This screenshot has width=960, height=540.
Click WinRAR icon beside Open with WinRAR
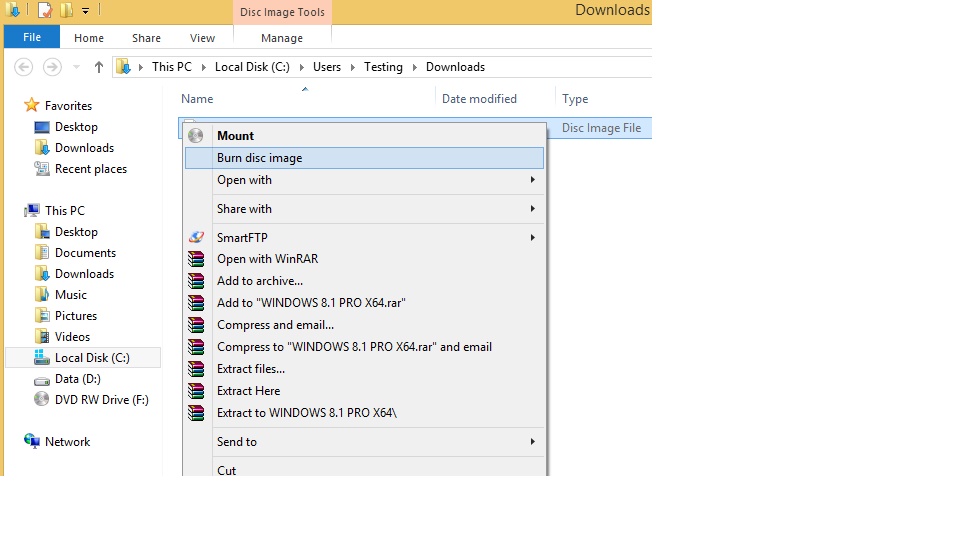(196, 259)
